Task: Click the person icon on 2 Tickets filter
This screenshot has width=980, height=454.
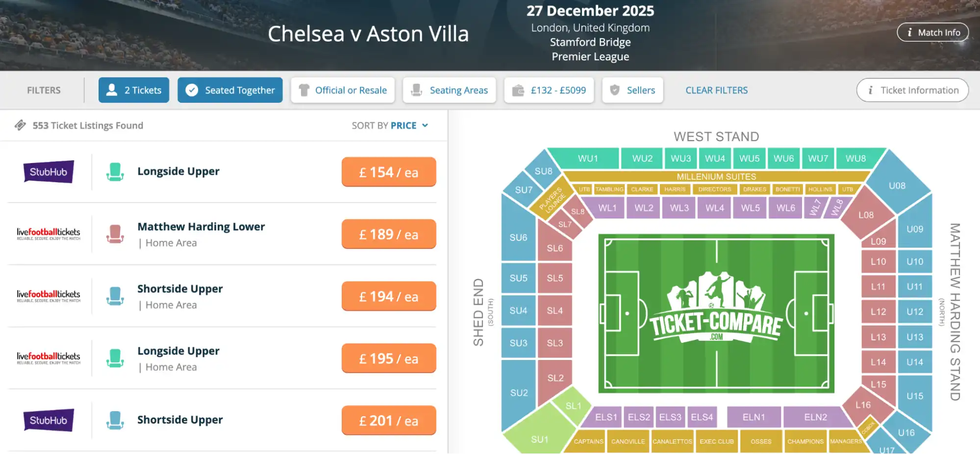Action: coord(112,90)
